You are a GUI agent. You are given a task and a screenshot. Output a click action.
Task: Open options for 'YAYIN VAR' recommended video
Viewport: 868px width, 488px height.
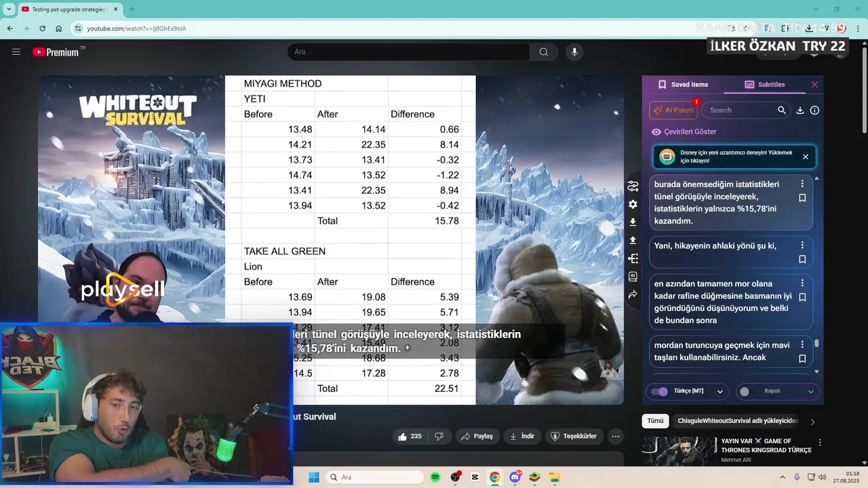[820, 443]
